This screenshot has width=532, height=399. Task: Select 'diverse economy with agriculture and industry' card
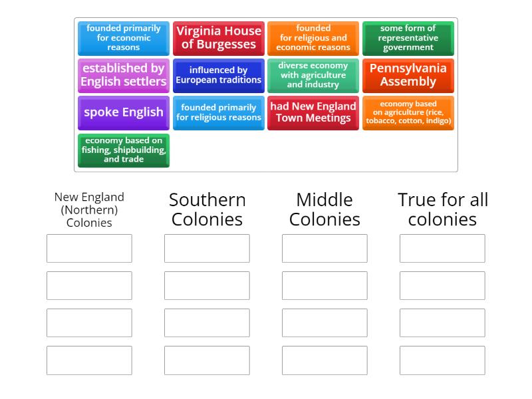313,75
